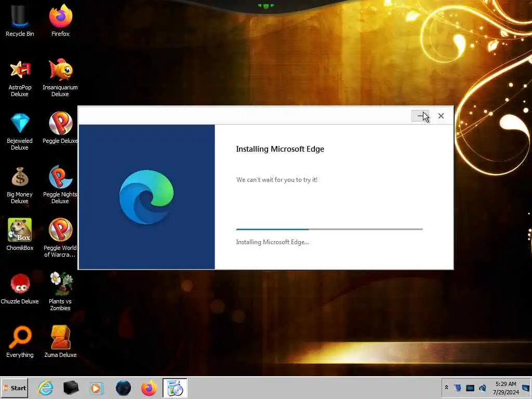Select the Insaniquarium Deluxe fish icon

point(60,78)
